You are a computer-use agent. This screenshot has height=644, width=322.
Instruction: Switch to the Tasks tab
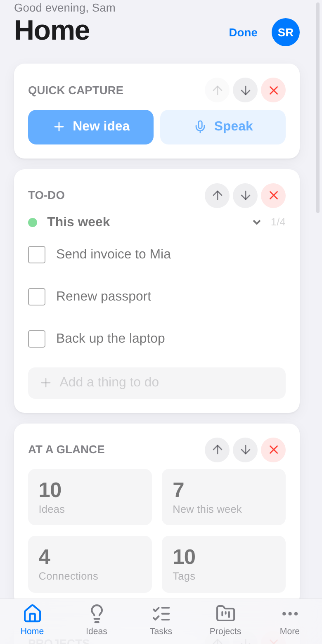[161, 620]
